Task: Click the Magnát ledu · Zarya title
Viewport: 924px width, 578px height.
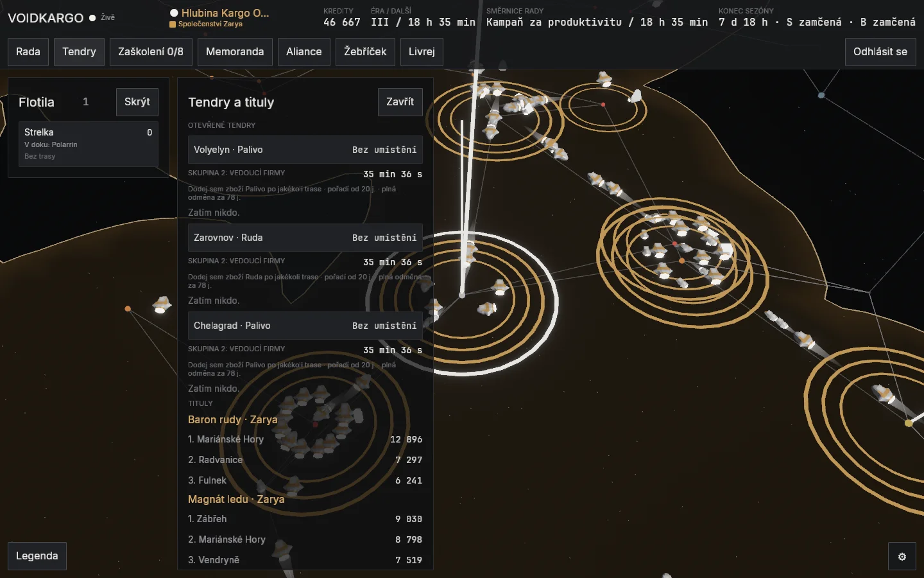Action: tap(236, 499)
